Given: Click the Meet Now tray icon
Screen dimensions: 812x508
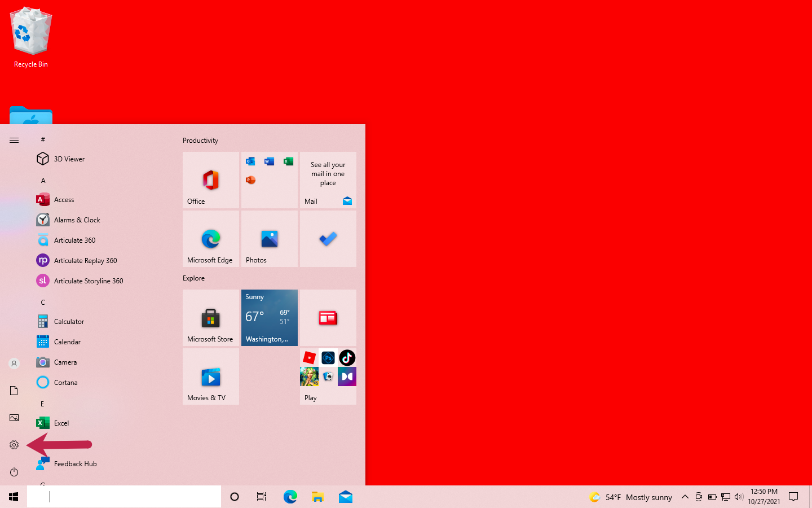Looking at the screenshot, I should 699,497.
